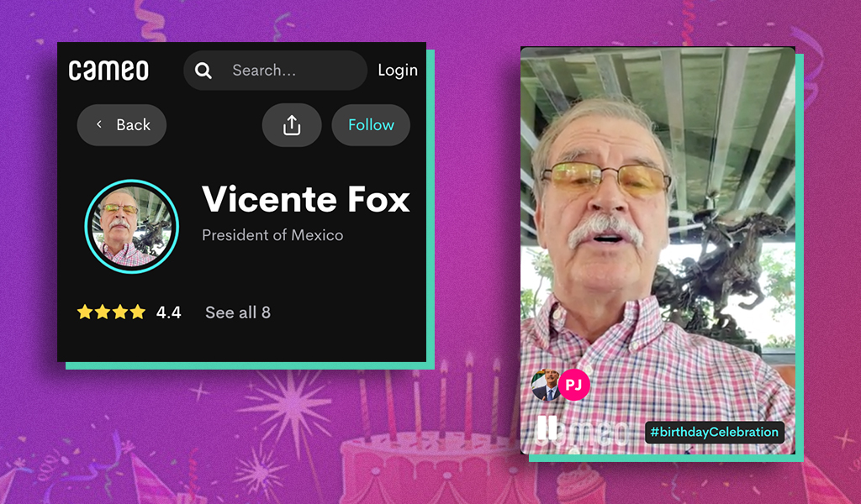Click the Vicente Fox name heading
Screen dimensions: 861x504
(306, 198)
